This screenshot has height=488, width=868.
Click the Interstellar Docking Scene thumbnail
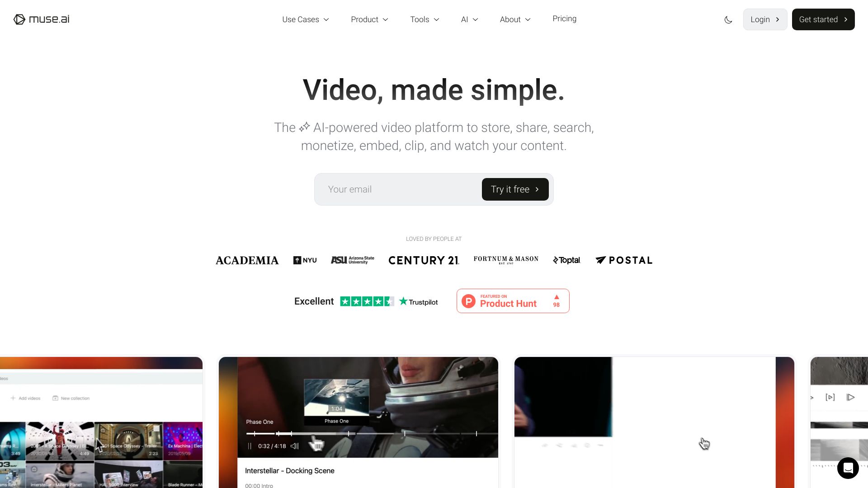pos(359,407)
